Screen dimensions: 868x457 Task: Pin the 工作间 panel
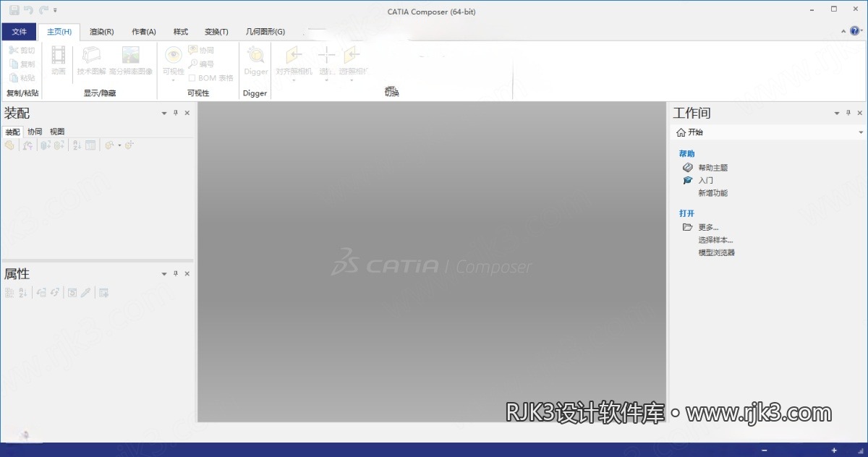pyautogui.click(x=848, y=114)
